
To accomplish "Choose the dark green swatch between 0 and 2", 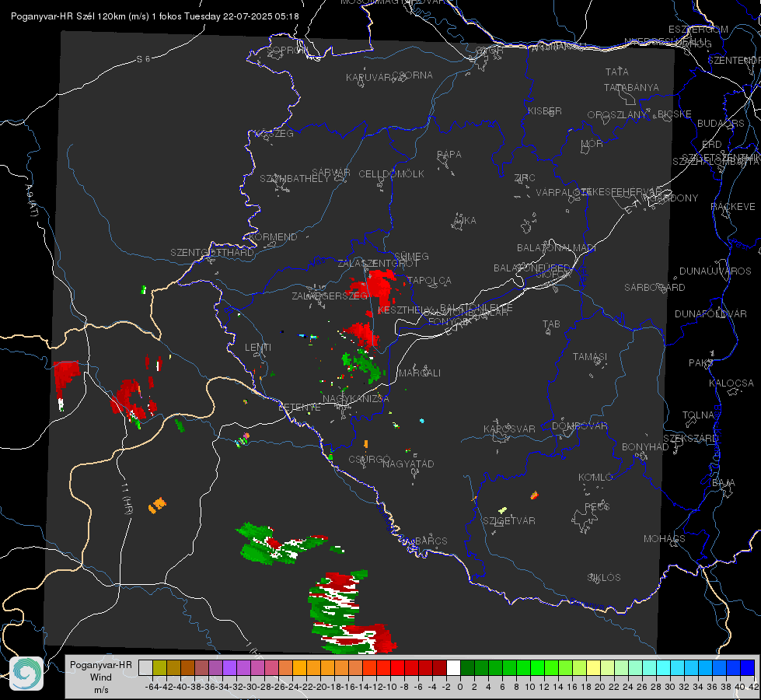I will coord(467,668).
